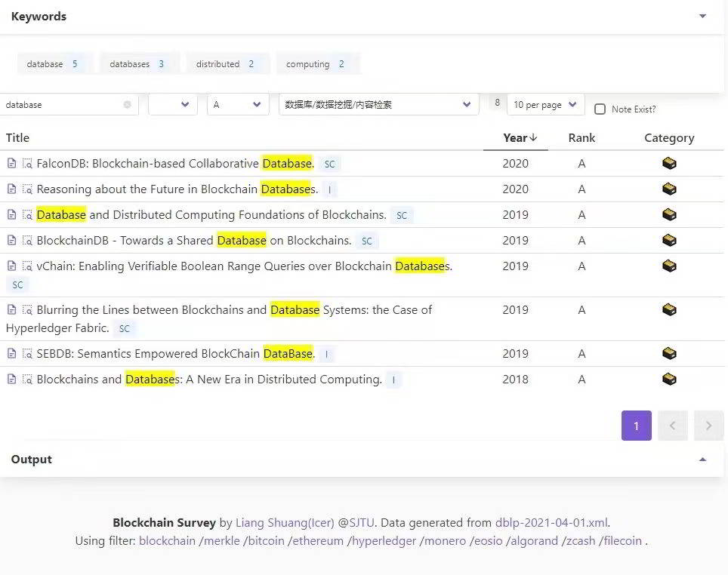The width and height of the screenshot is (728, 575).
Task: Click the preview icon beside vChain title
Action: pos(27,266)
